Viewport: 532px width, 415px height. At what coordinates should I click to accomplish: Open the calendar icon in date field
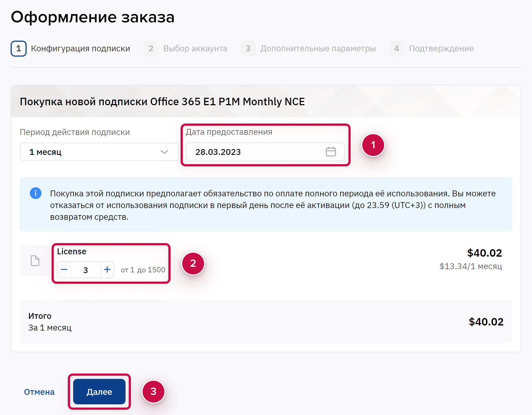click(x=331, y=152)
